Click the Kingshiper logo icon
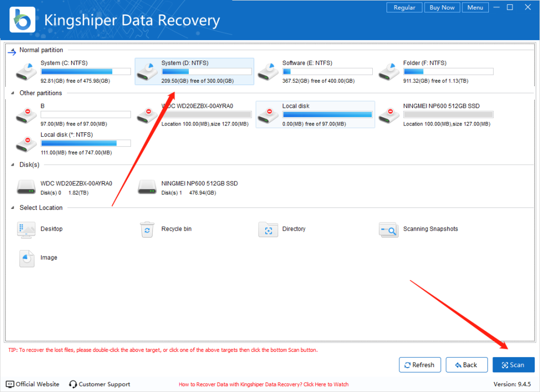 point(22,20)
